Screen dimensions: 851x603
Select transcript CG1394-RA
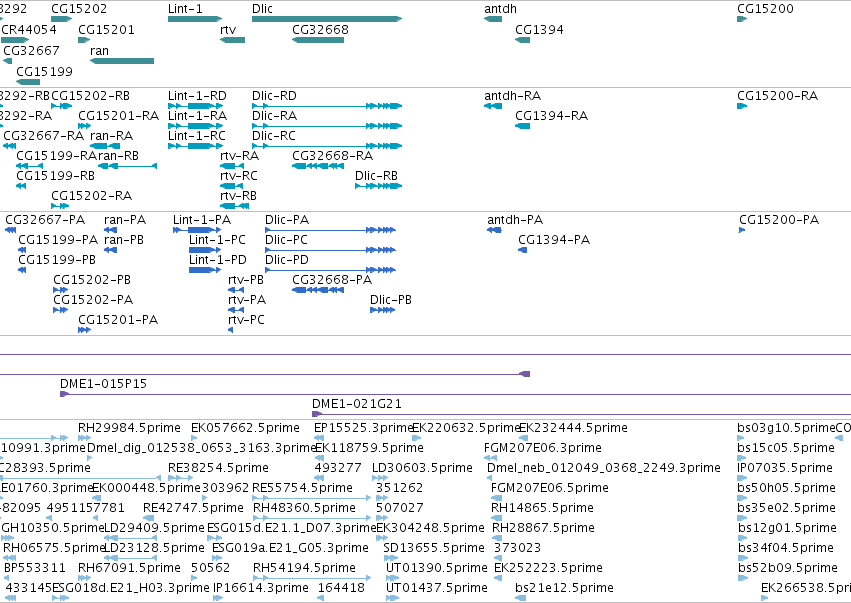tap(551, 116)
